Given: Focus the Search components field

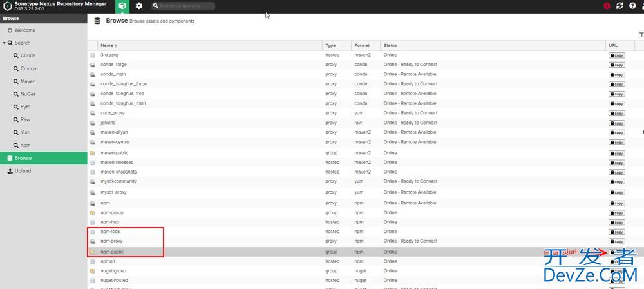Looking at the screenshot, I should 183,6.
